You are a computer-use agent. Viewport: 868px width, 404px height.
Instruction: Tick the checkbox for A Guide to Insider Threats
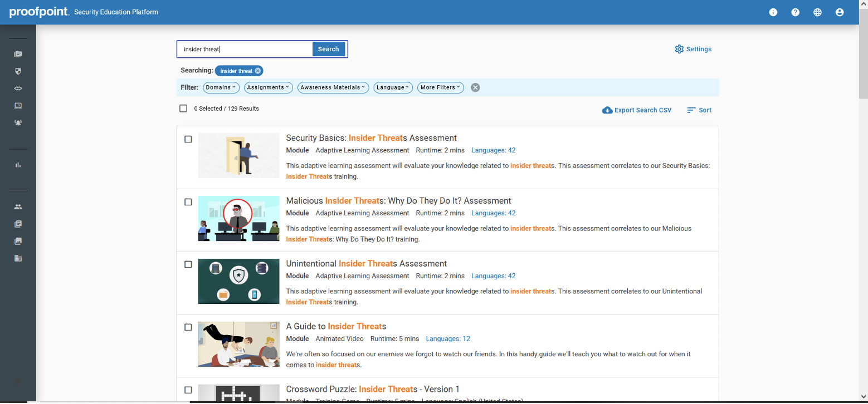click(x=188, y=327)
